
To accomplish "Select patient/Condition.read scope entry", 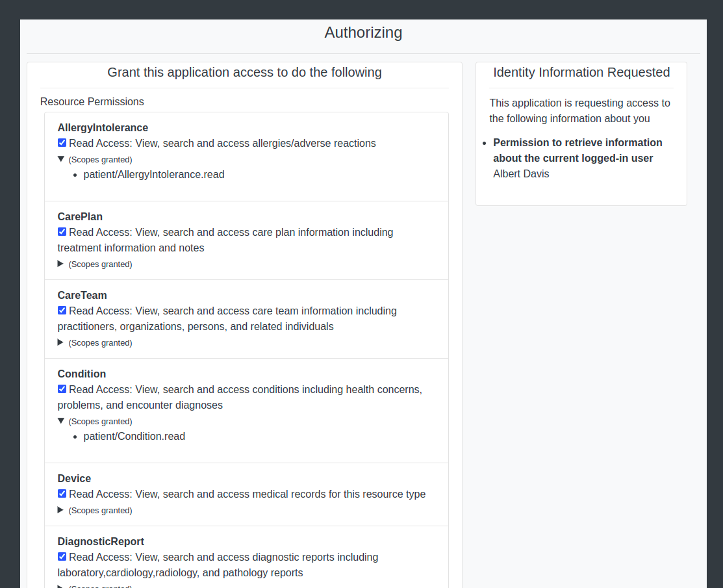I will (x=134, y=436).
